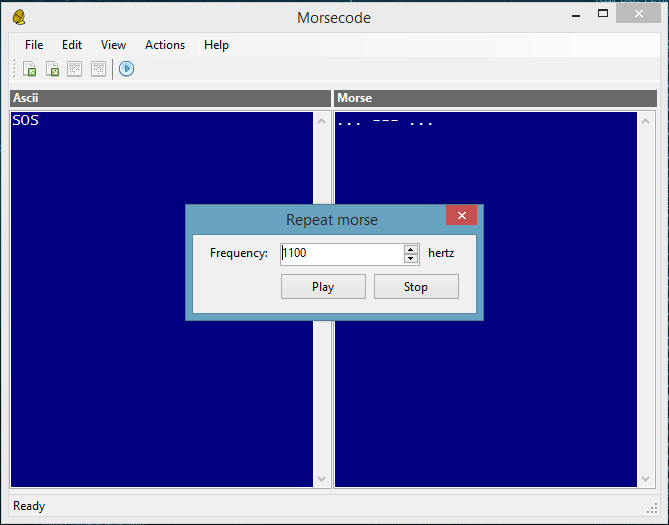Click the Morse pane scroll-down arrow
This screenshot has width=669, height=525.
click(x=646, y=478)
